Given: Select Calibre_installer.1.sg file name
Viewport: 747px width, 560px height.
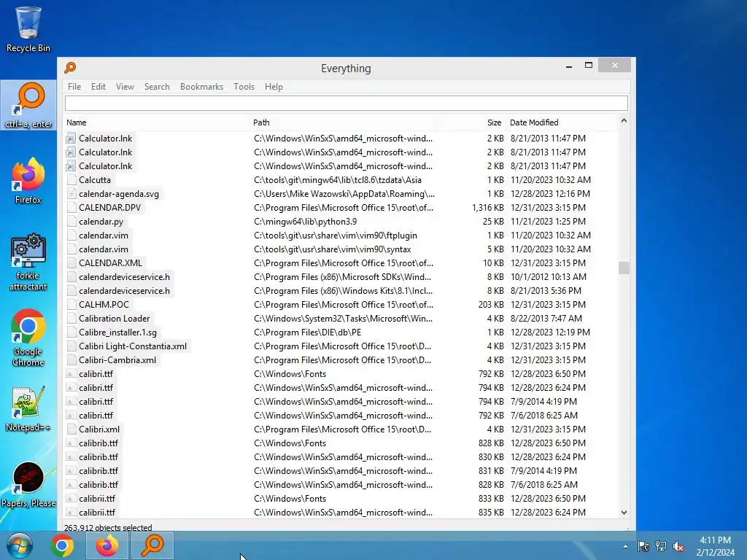Looking at the screenshot, I should 117,332.
